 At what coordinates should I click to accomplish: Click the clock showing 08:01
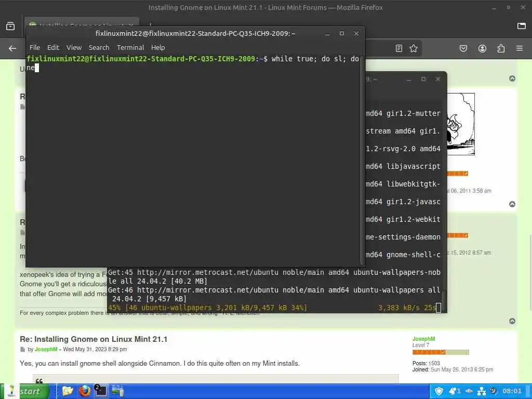(512, 391)
